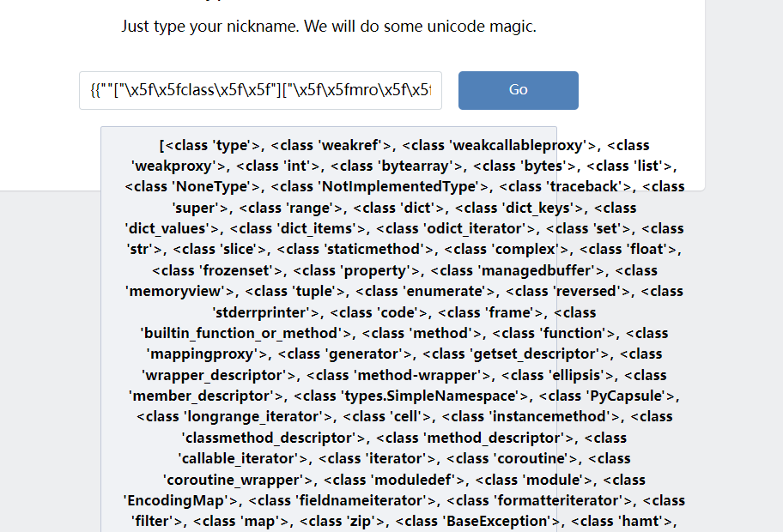Click the text <class 'range'>

(x=291, y=209)
